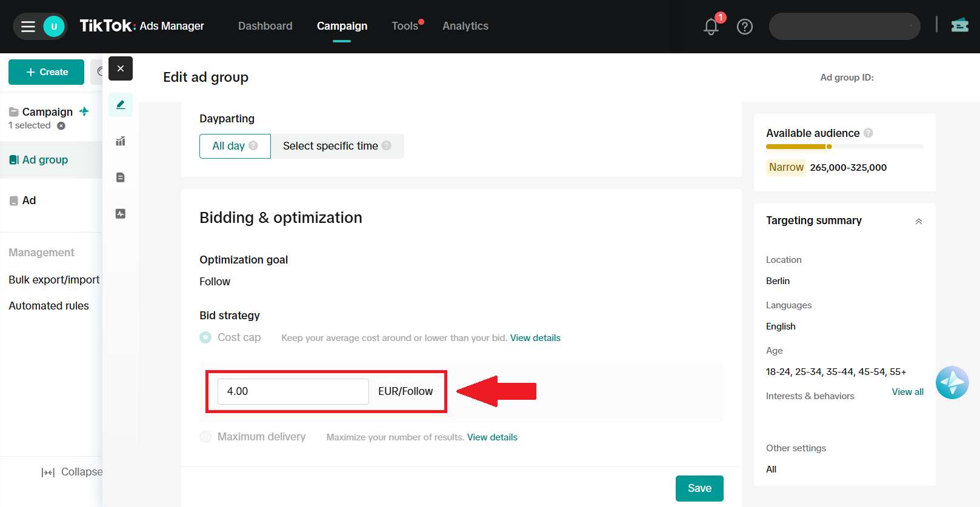980x507 pixels.
Task: Choose Select specific time option
Action: click(337, 146)
